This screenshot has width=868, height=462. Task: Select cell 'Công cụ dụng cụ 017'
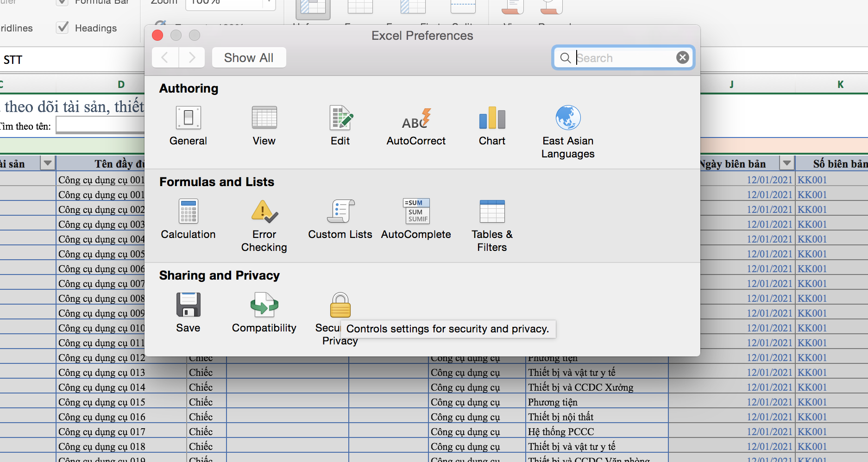(x=121, y=431)
